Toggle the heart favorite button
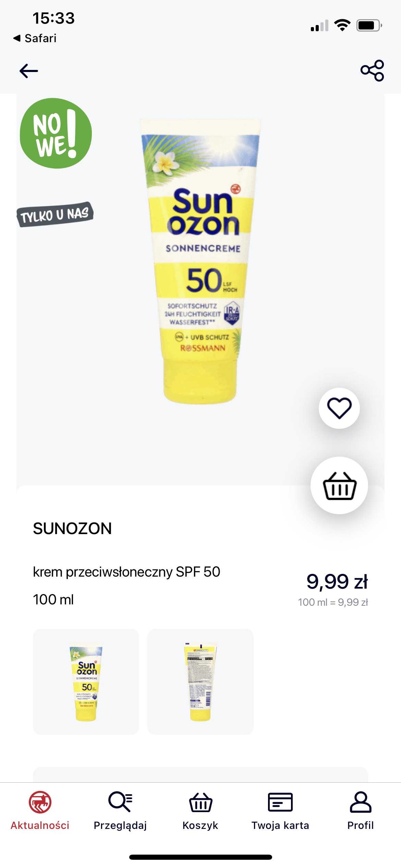 tap(339, 408)
